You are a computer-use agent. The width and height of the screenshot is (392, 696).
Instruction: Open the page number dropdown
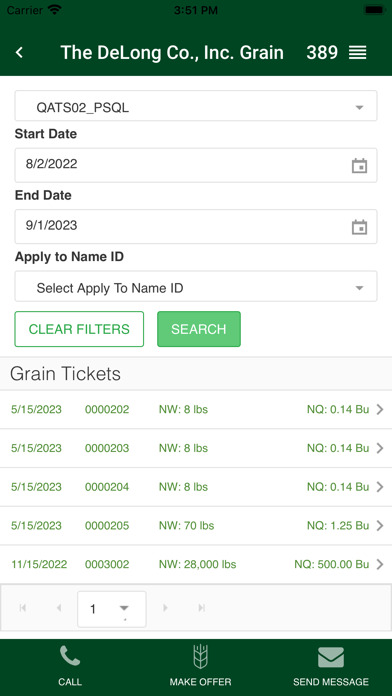point(111,609)
